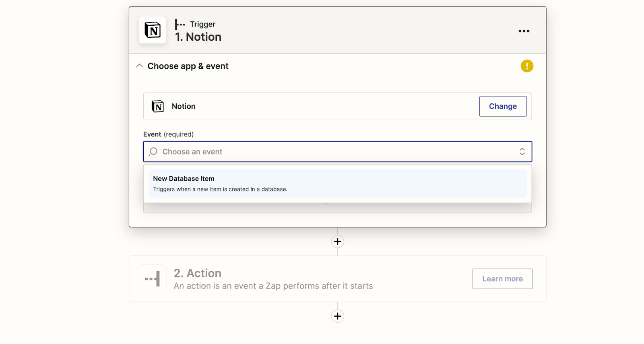Click the Action step placeholder icon
This screenshot has width=644, height=344.
click(x=152, y=279)
